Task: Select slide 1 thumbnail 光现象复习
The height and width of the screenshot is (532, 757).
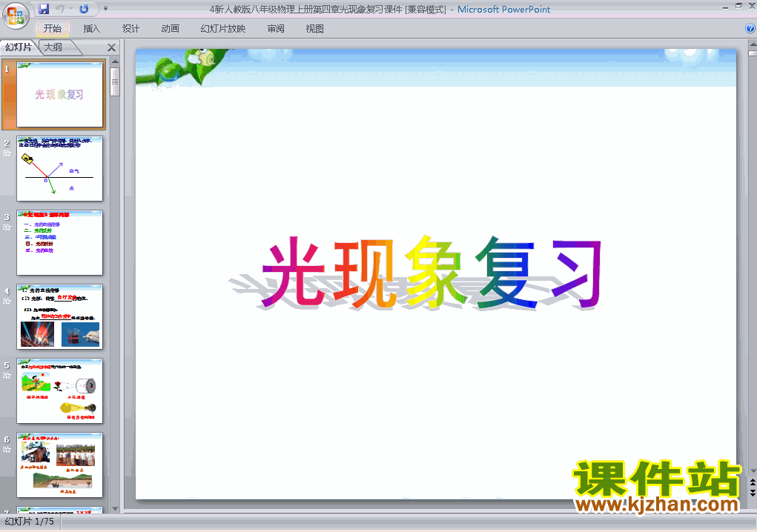Action: point(60,95)
